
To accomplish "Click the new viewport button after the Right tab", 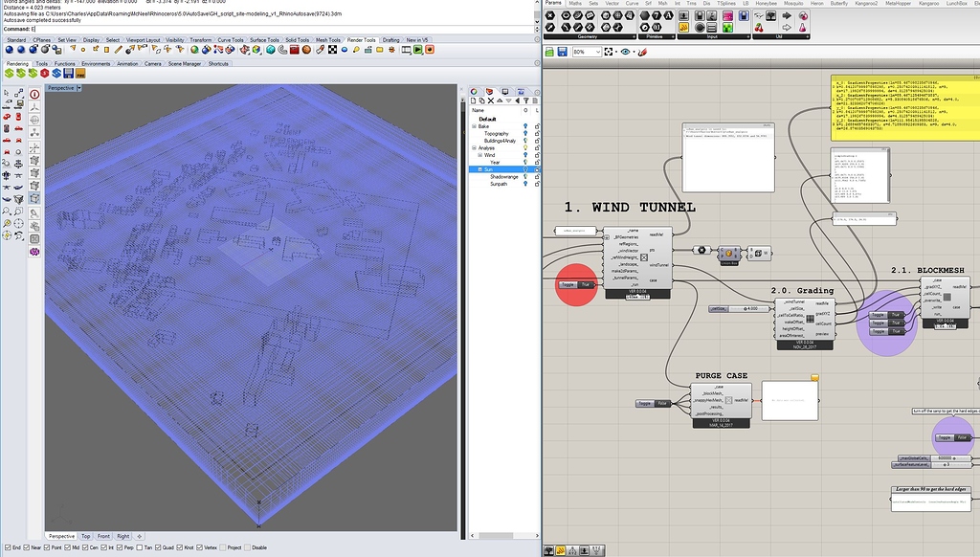I will pyautogui.click(x=138, y=537).
